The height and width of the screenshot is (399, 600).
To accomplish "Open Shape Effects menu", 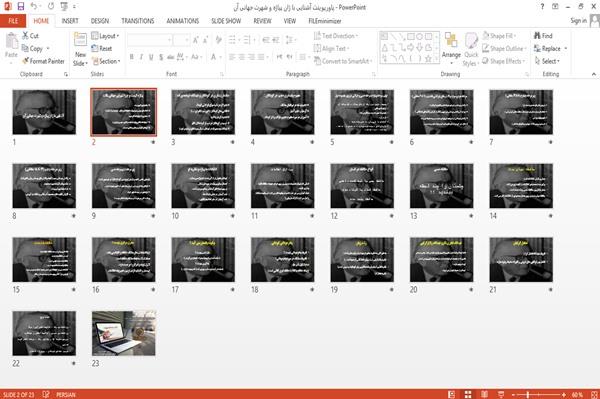I will coord(503,61).
